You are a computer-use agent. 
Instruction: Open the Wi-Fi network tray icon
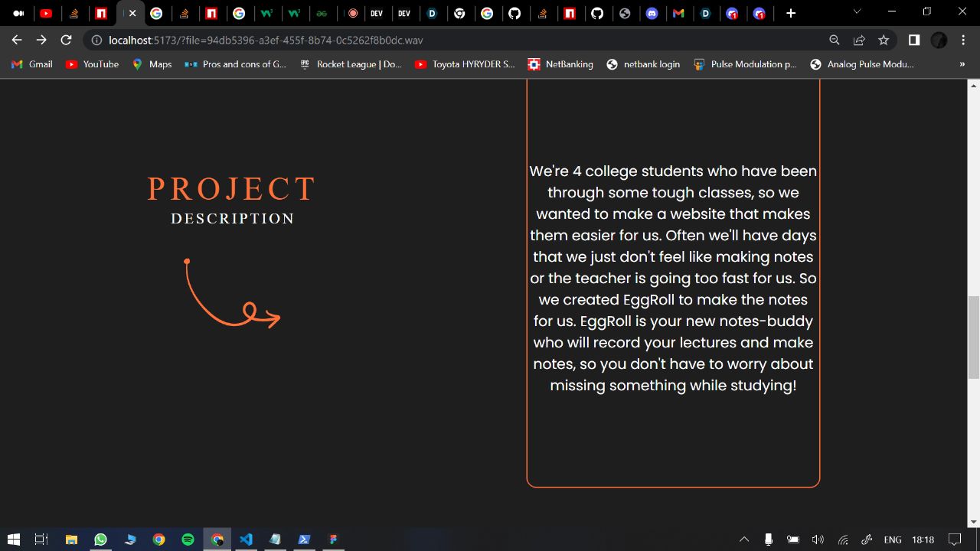coord(843,540)
